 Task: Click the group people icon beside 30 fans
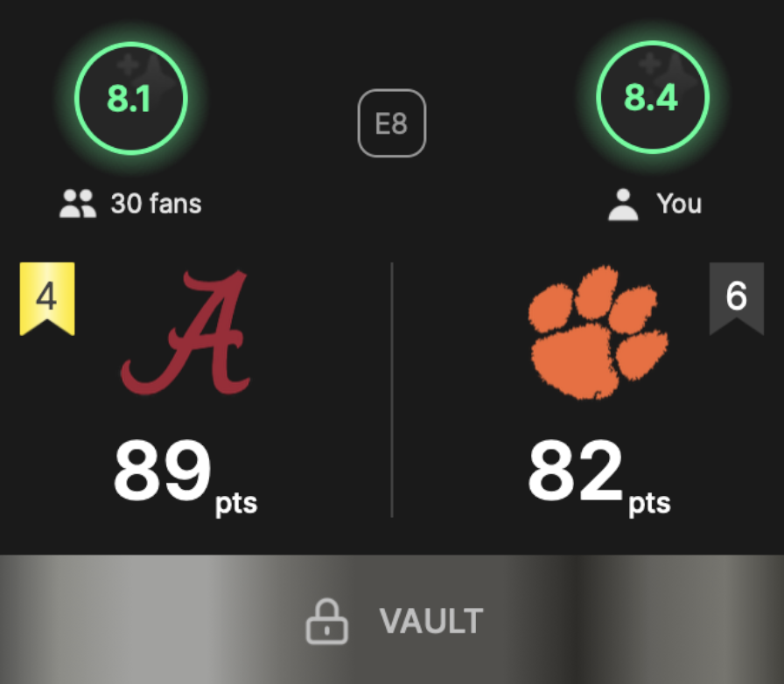(x=78, y=204)
